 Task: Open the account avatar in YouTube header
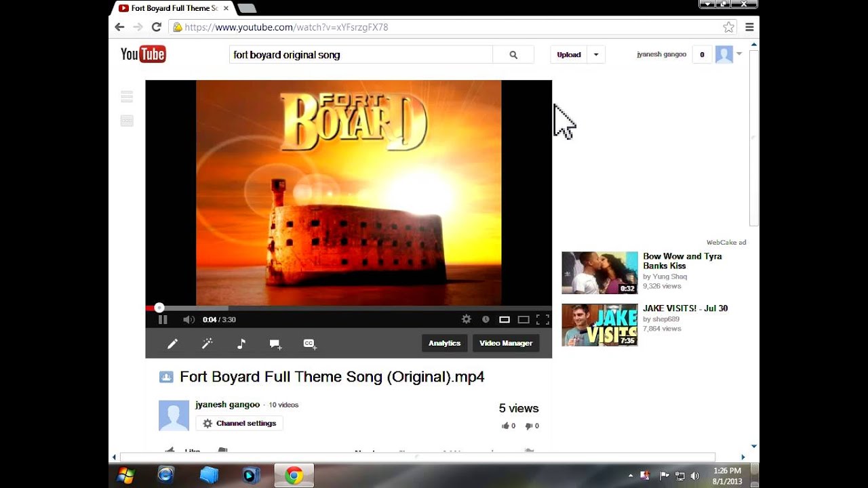click(724, 55)
